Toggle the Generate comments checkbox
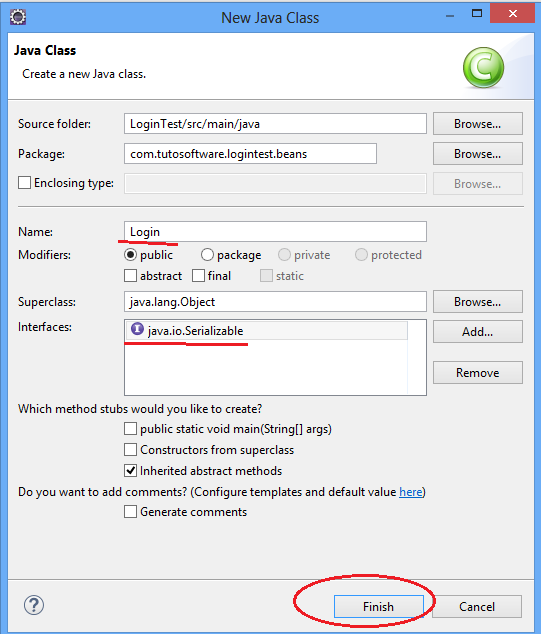Screen dimensions: 541x634 [130, 512]
